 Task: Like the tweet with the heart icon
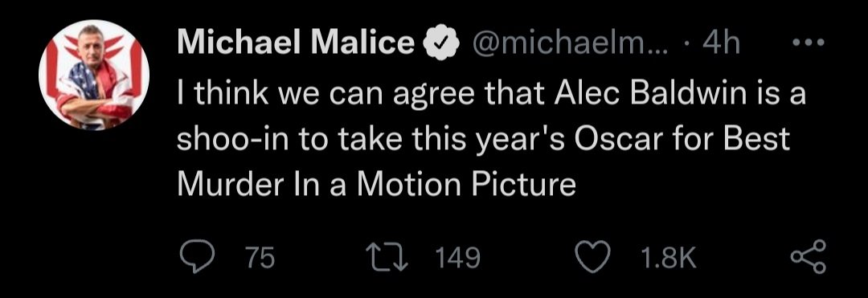(593, 258)
